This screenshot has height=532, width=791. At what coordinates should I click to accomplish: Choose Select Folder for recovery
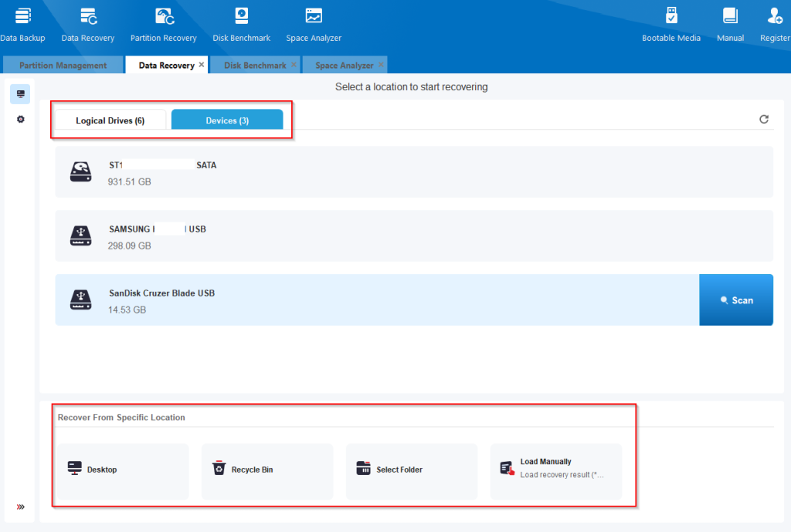pyautogui.click(x=412, y=472)
